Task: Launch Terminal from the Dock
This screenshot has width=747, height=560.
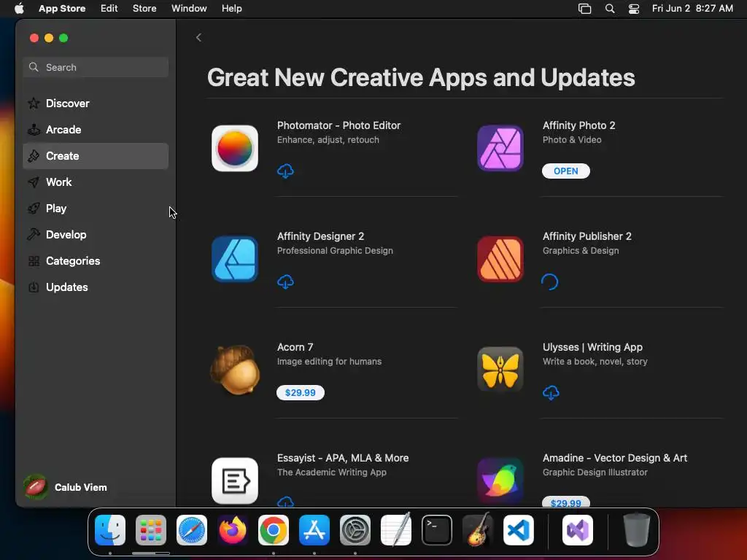Action: 437,530
